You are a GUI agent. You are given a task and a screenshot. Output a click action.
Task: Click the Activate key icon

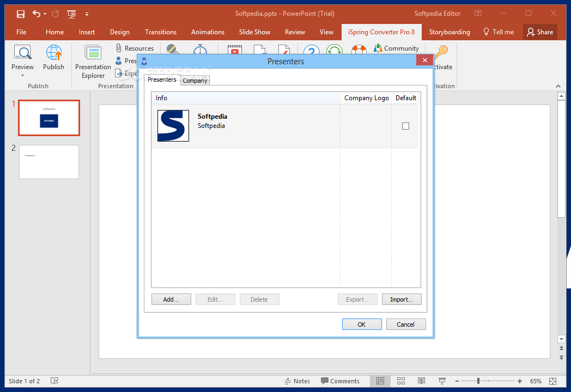pyautogui.click(x=442, y=52)
